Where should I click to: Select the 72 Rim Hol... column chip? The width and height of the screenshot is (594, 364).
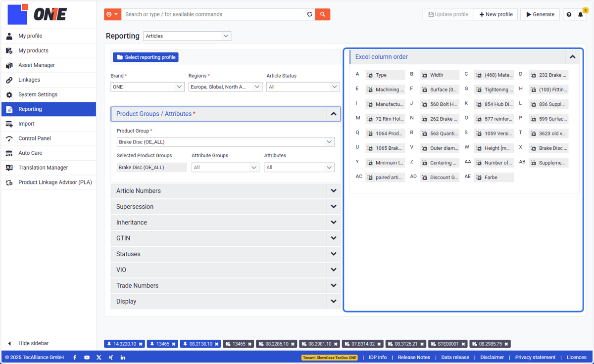[x=385, y=119]
